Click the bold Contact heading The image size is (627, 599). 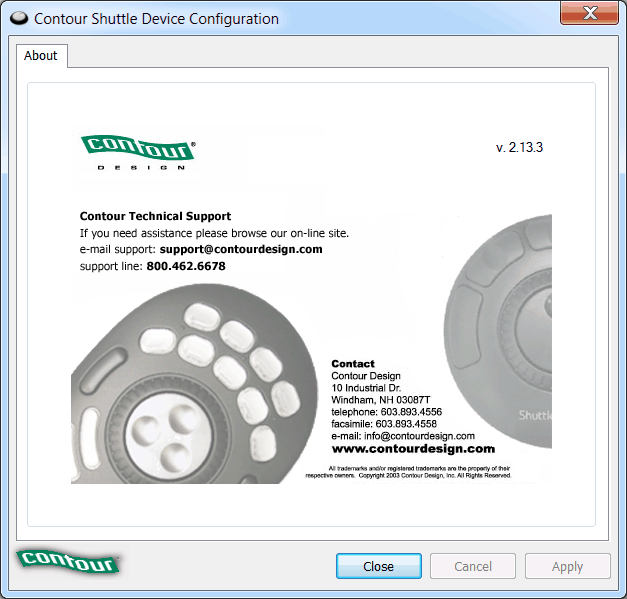point(353,363)
